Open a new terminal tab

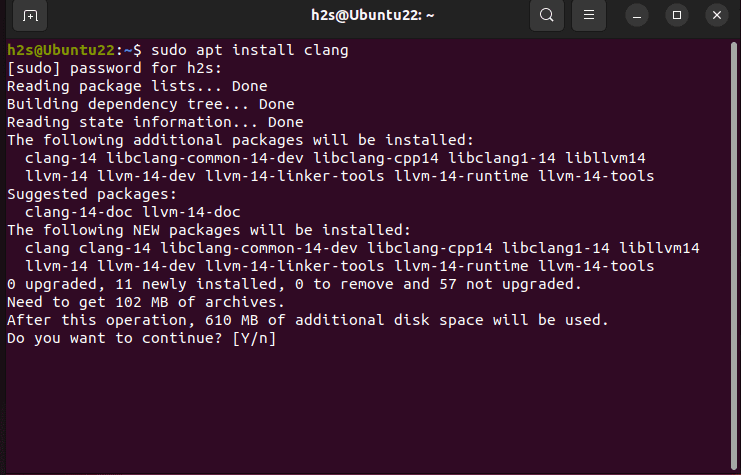pos(30,16)
